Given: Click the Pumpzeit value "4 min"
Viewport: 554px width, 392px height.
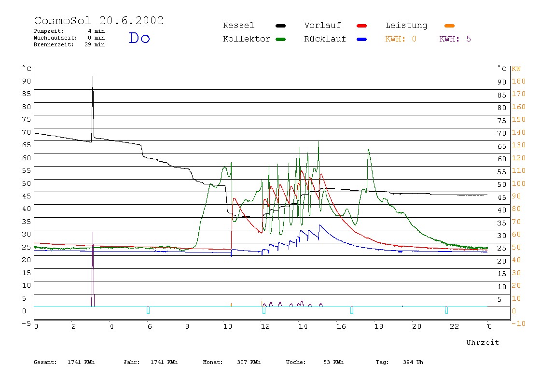Looking at the screenshot, I should [x=96, y=31].
